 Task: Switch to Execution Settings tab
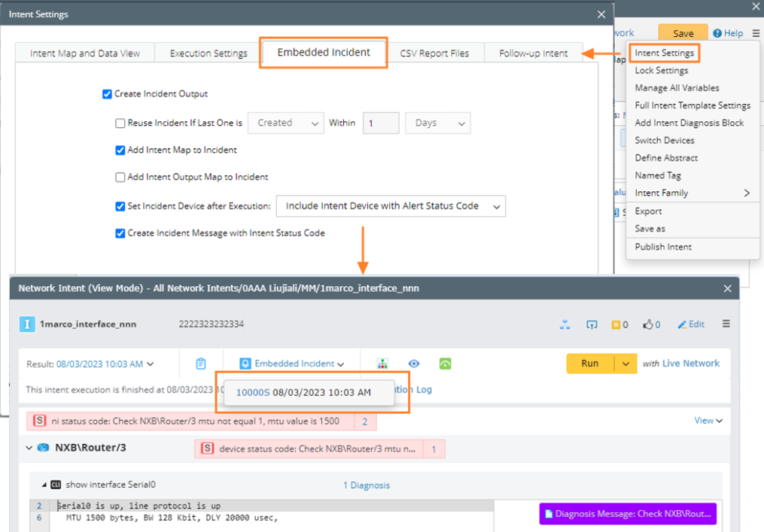point(209,53)
